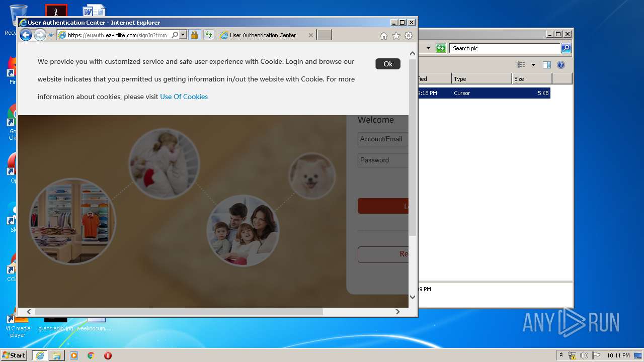Viewport: 644px width, 362px height.
Task: Click the white dog circle thumbnail
Action: pos(312,176)
